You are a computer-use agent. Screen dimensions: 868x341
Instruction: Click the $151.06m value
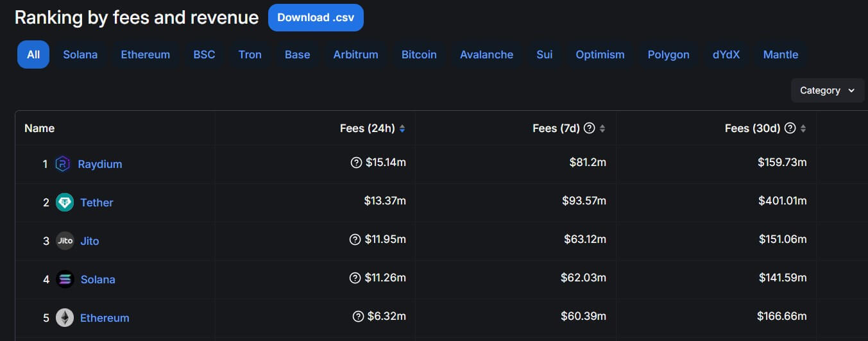coord(782,240)
